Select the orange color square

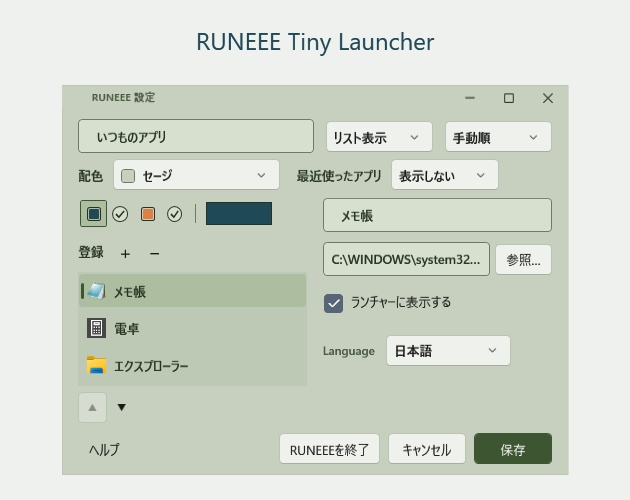[147, 214]
